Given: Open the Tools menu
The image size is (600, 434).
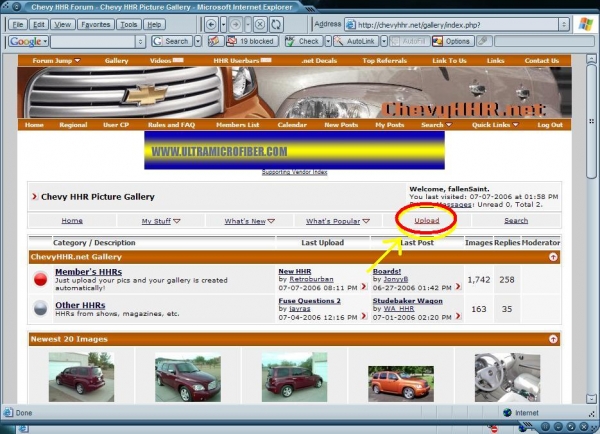Looking at the screenshot, I should point(128,23).
